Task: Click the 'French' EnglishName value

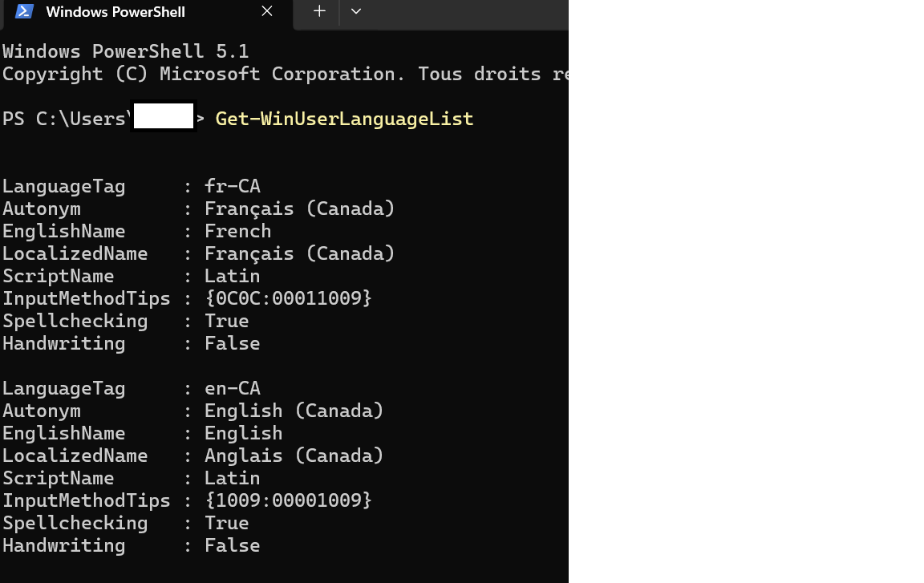Action: tap(238, 231)
